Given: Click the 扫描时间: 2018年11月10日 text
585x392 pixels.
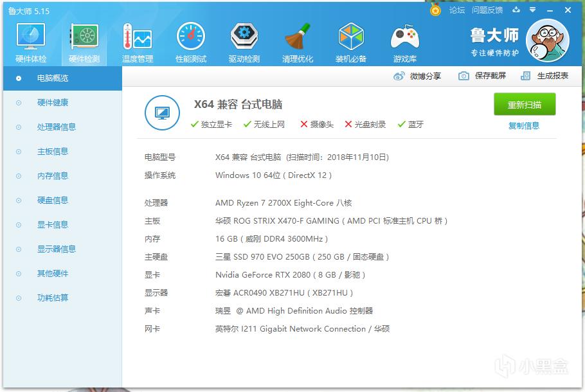Looking at the screenshot, I should (337, 157).
